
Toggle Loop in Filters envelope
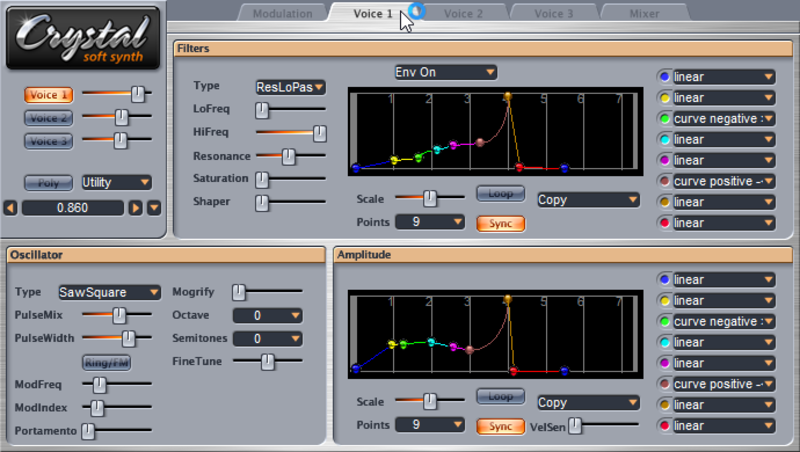501,194
